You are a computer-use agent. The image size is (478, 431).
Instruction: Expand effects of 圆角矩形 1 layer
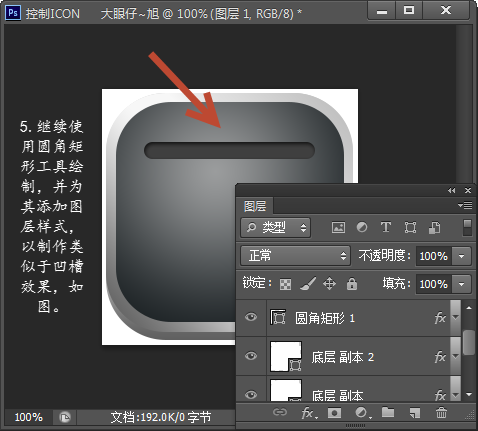tap(455, 317)
